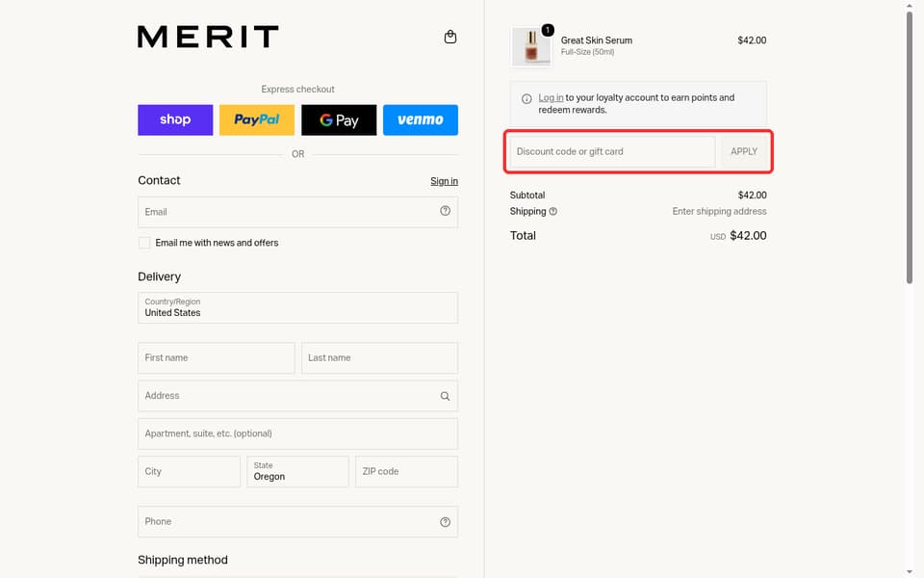Image resolution: width=924 pixels, height=578 pixels.
Task: Pay with Google Pay button
Action: coord(339,119)
